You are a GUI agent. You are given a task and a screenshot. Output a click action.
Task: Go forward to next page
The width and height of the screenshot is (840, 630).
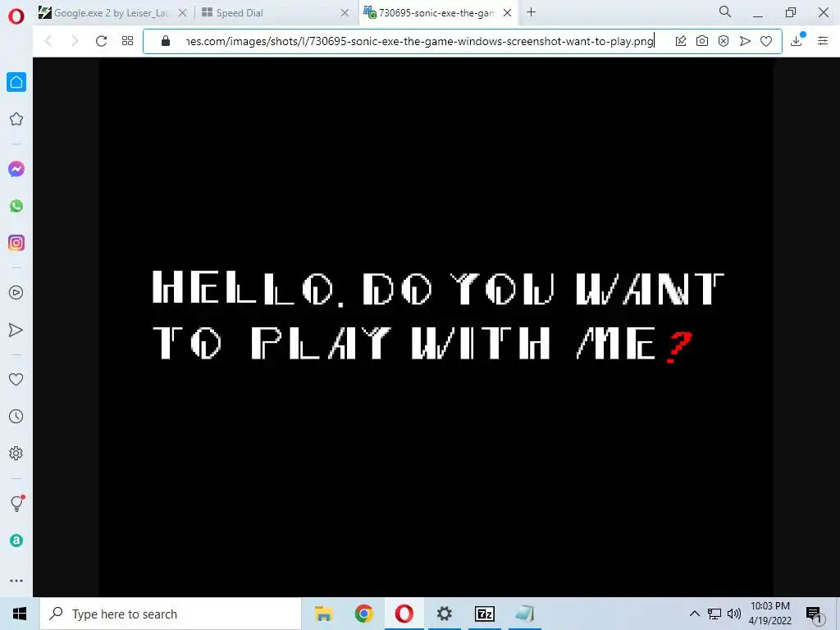point(75,41)
